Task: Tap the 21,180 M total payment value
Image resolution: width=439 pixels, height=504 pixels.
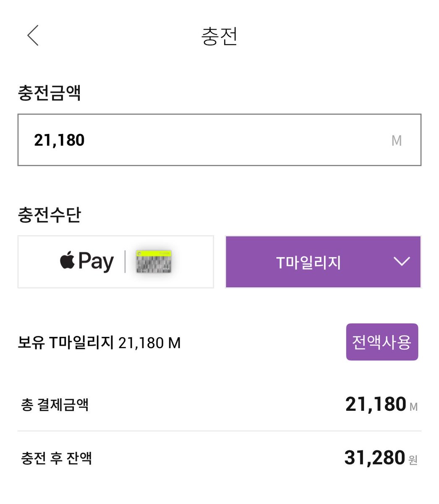Action: [382, 404]
